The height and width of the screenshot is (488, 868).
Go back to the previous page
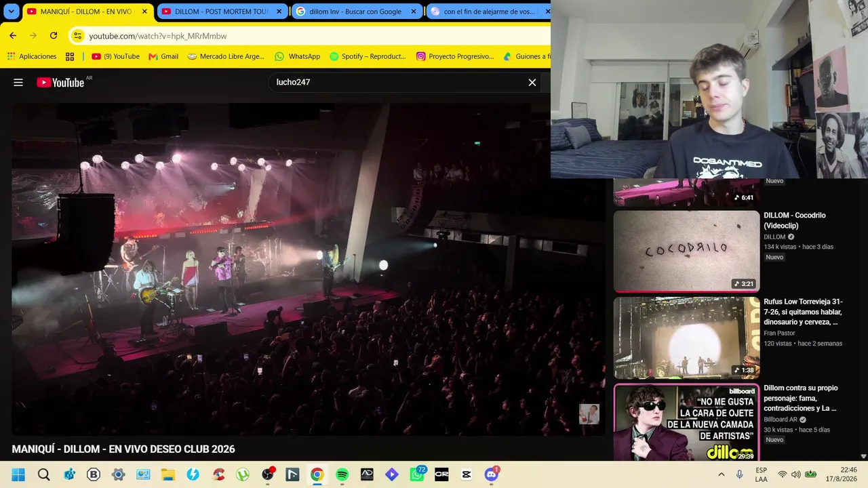tap(13, 36)
